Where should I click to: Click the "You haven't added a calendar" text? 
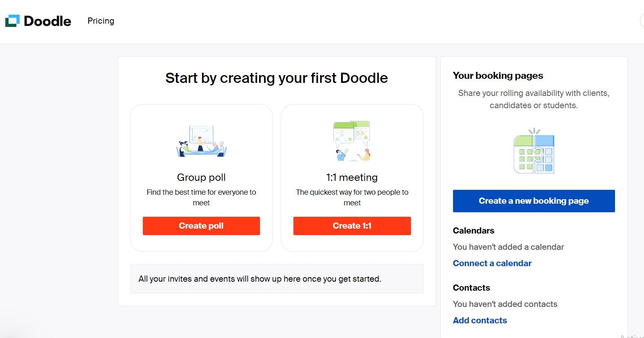(508, 247)
